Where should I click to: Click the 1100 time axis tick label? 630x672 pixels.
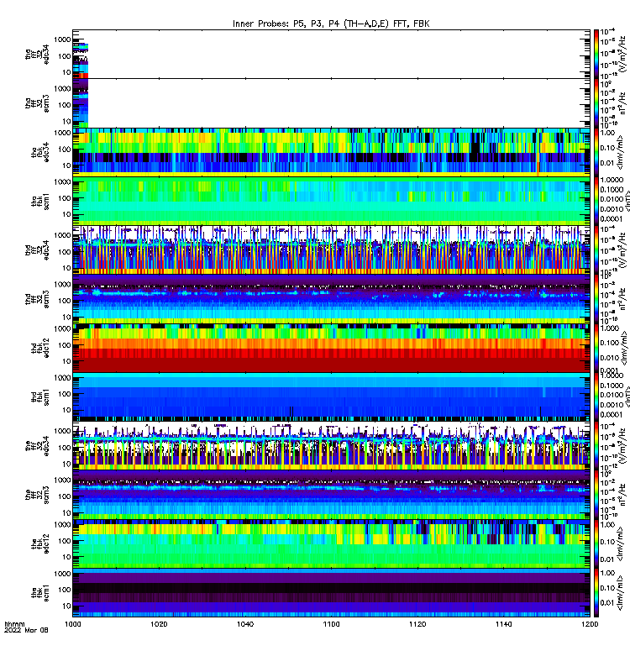coord(331,624)
